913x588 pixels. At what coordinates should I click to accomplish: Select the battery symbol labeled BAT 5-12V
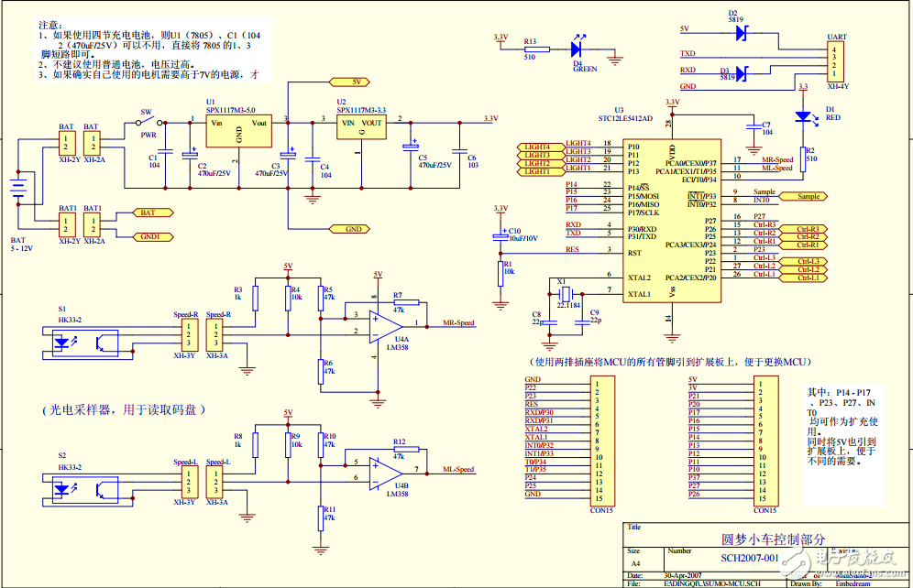(17, 190)
